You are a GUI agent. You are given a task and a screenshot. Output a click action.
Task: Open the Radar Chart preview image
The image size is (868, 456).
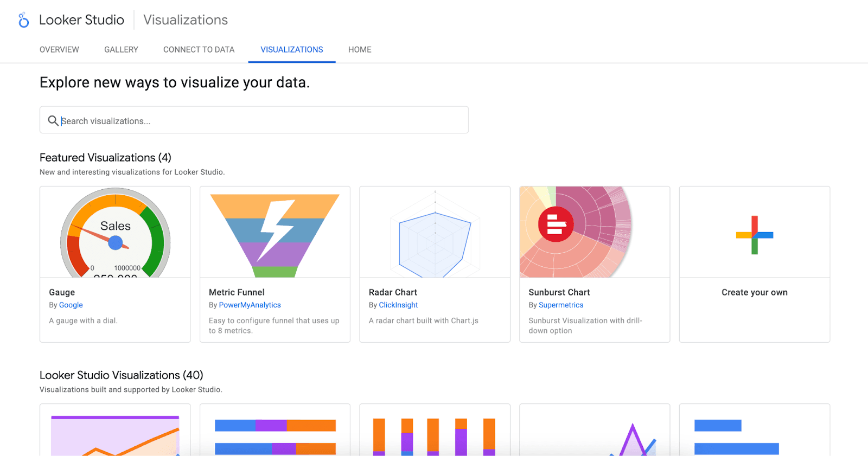click(435, 233)
